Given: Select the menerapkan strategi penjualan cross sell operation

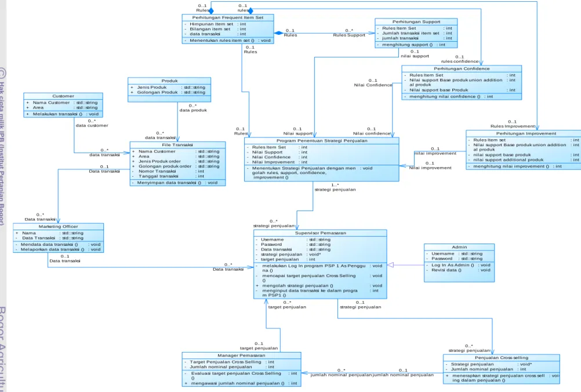Looking at the screenshot, I should tap(498, 378).
